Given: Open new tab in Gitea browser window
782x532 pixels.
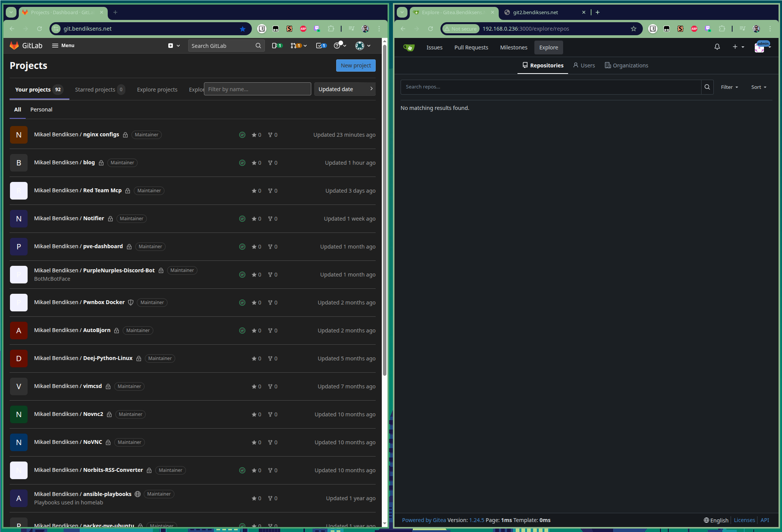Looking at the screenshot, I should 598,12.
